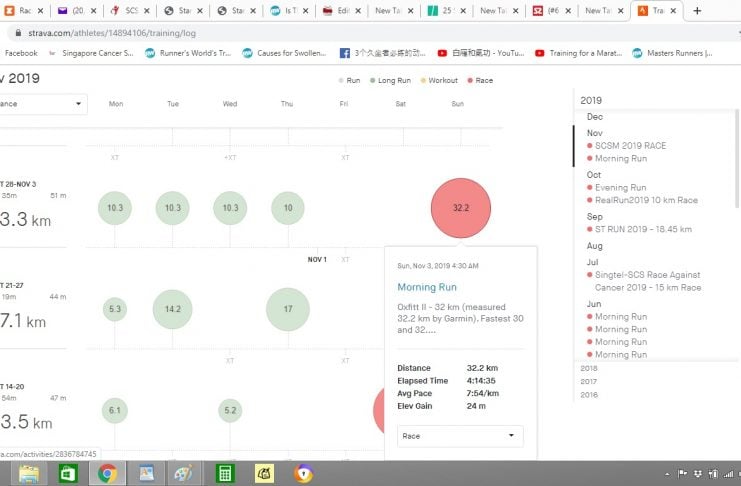The image size is (741, 486).
Task: Switch to the mail tab labeled (20
Action: tap(72, 10)
